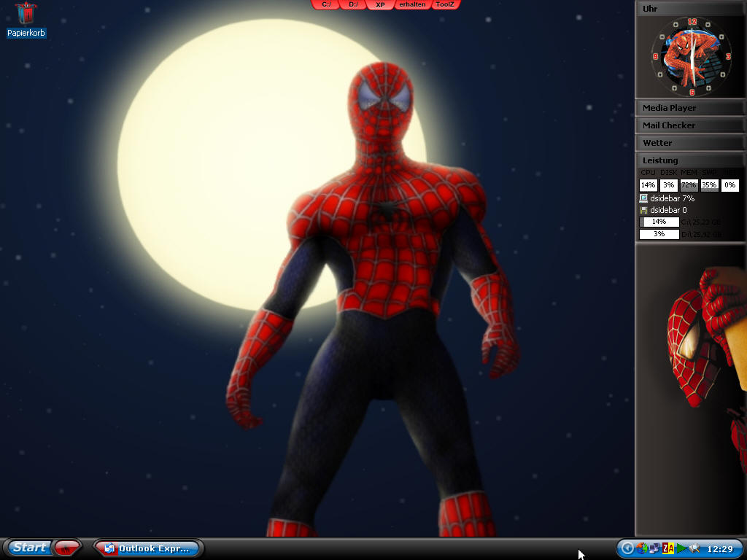Viewport: 747px width, 560px height.
Task: Click the Spider-Man analog clock
Action: (x=692, y=57)
